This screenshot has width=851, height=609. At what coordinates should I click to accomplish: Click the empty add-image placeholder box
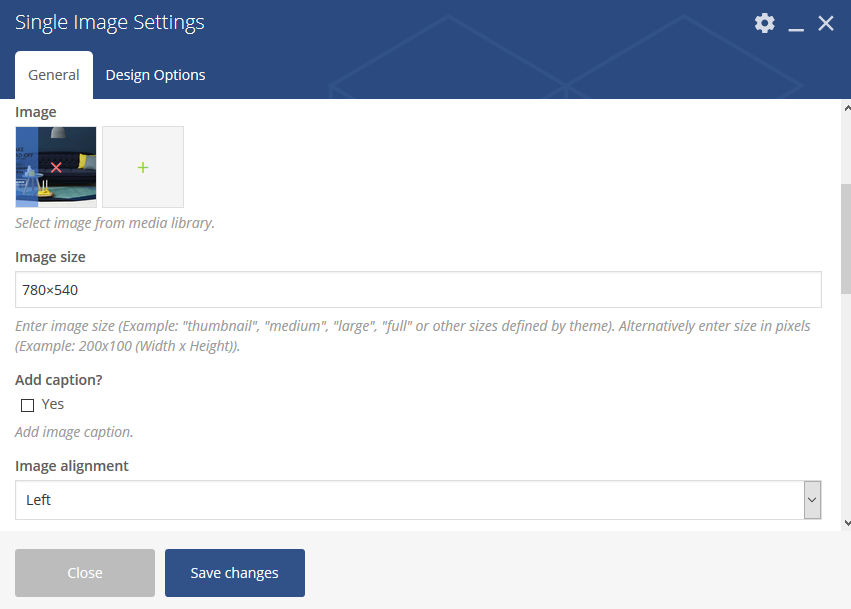(x=143, y=167)
